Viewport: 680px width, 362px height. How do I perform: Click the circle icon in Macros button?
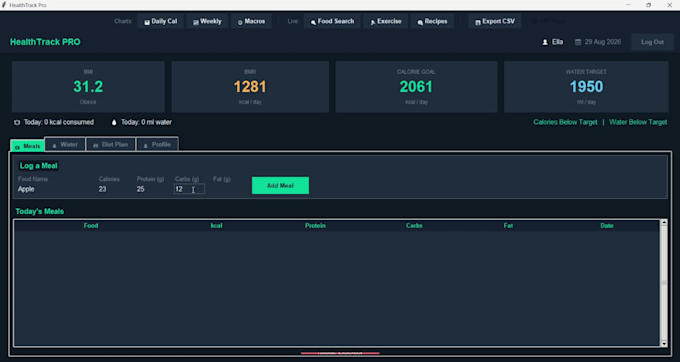(x=240, y=22)
